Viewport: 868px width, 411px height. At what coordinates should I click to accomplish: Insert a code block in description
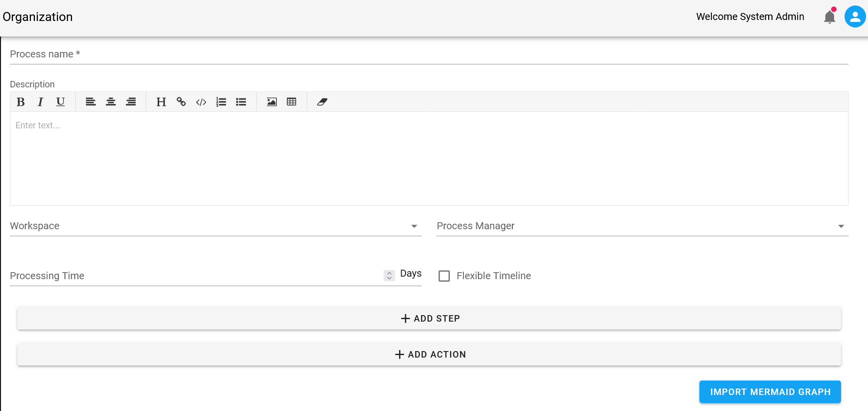click(x=201, y=102)
